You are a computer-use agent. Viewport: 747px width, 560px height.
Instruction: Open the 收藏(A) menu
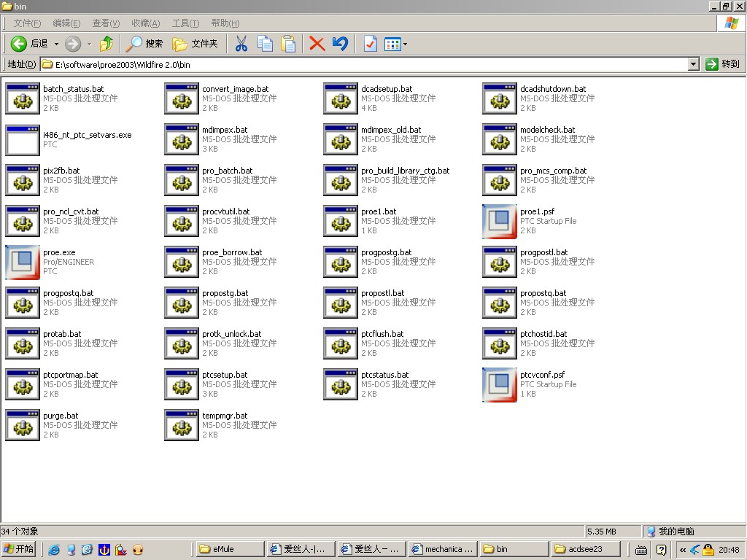point(146,23)
